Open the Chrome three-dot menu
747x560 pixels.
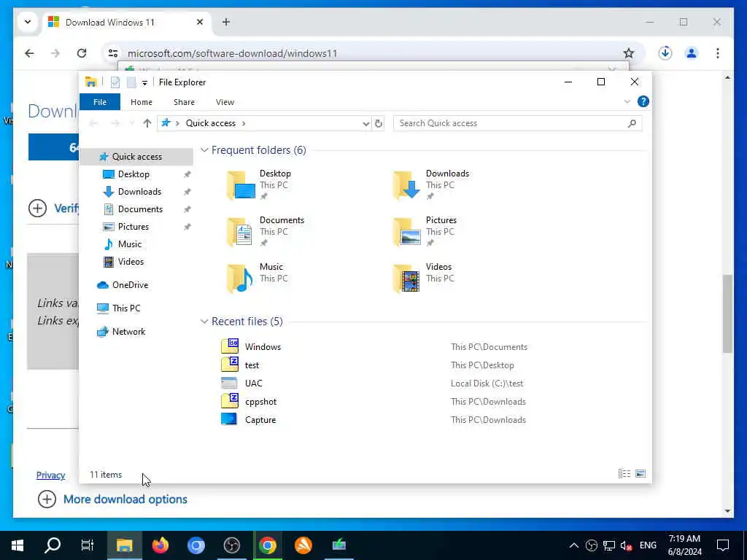pos(718,53)
